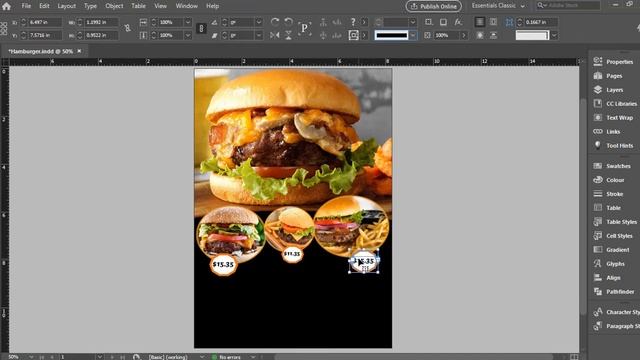Click the Y position field
This screenshot has width=640, height=360.
[45, 35]
